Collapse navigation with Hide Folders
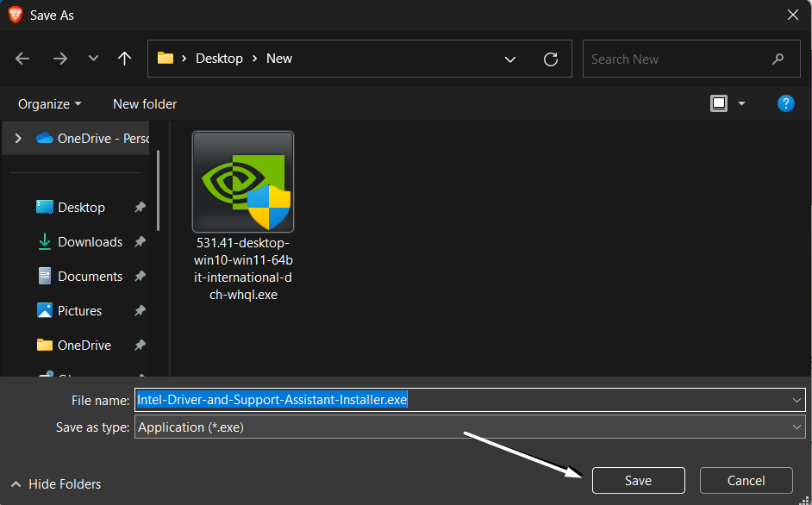 pyautogui.click(x=56, y=484)
